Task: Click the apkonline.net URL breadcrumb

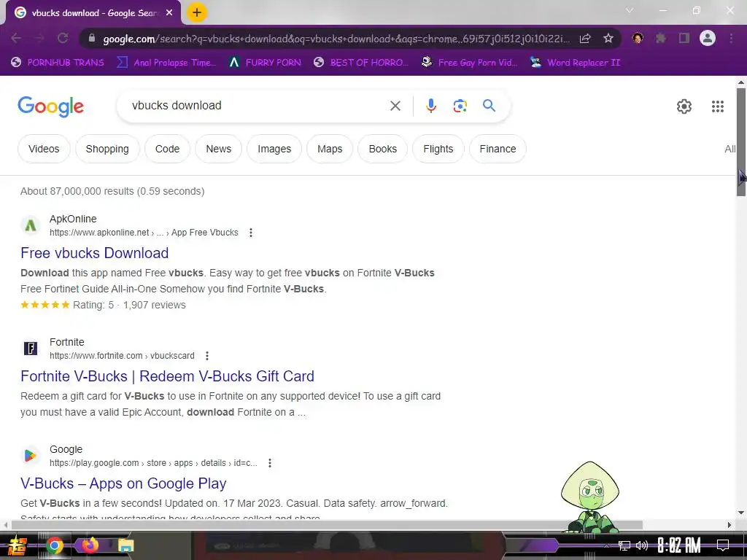Action: (144, 233)
